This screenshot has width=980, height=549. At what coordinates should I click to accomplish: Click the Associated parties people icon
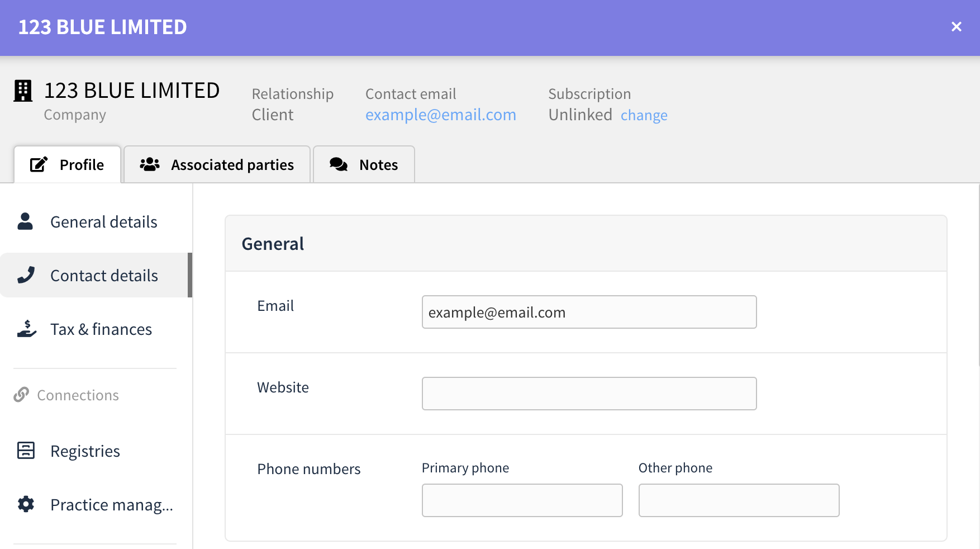pyautogui.click(x=150, y=164)
